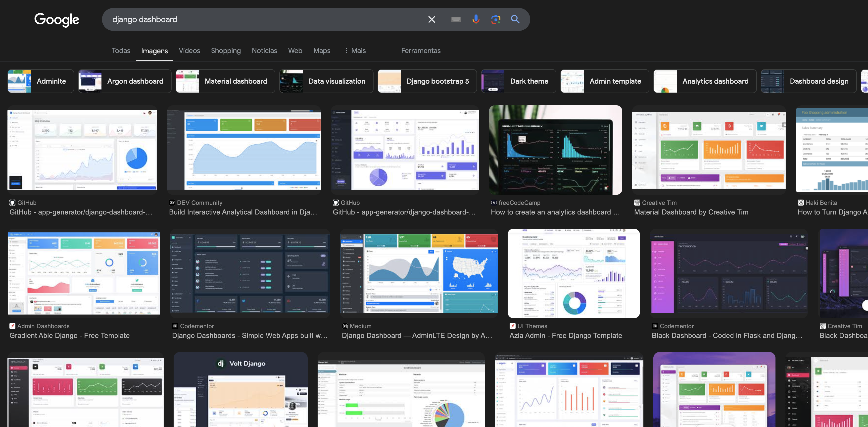Open the Notícias tab
The height and width of the screenshot is (427, 868).
[x=265, y=51]
